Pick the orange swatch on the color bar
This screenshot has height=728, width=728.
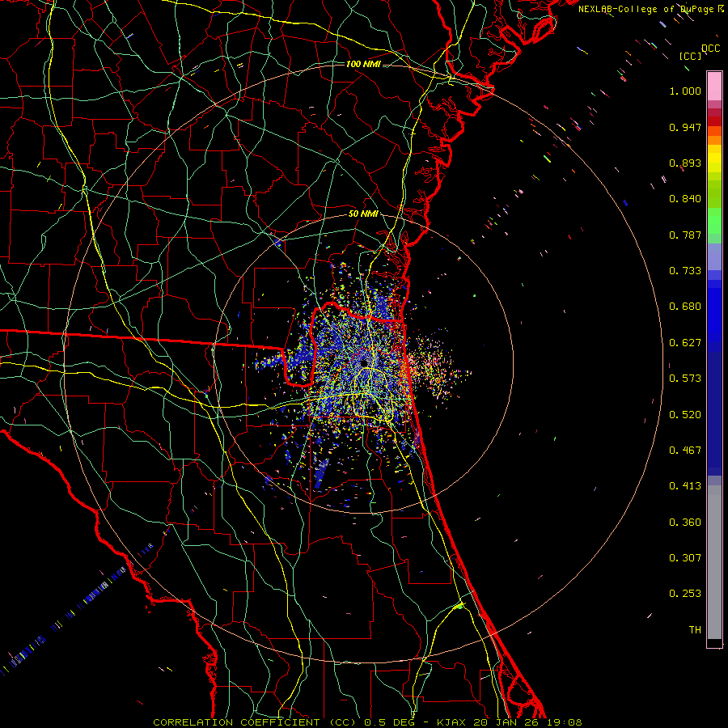pyautogui.click(x=714, y=140)
